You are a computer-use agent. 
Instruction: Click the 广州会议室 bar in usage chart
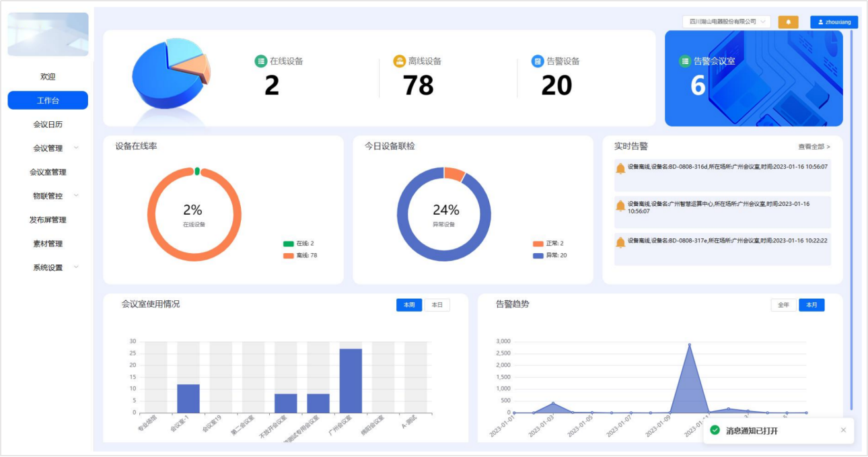pyautogui.click(x=351, y=380)
